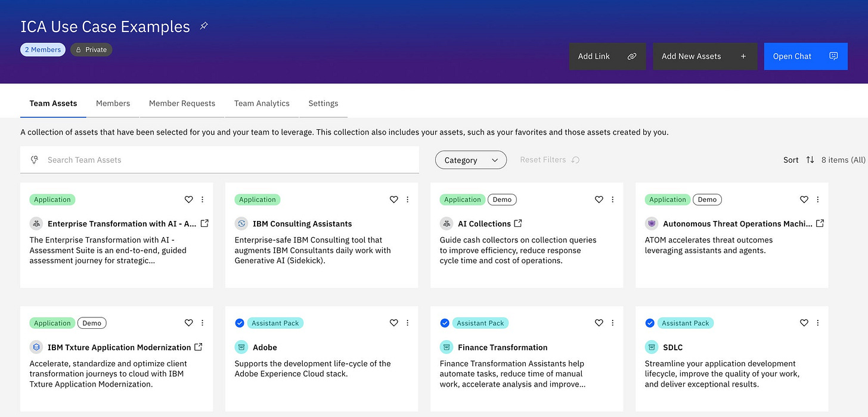Click the verified badge on SDLC pack
Screen dimensions: 868x417
[x=650, y=323]
